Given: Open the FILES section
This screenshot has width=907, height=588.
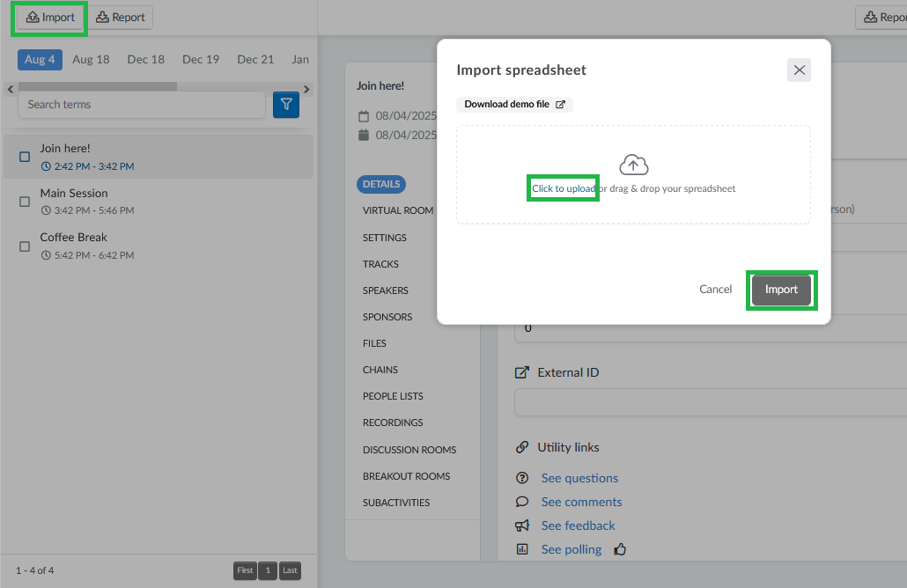Looking at the screenshot, I should [x=374, y=343].
